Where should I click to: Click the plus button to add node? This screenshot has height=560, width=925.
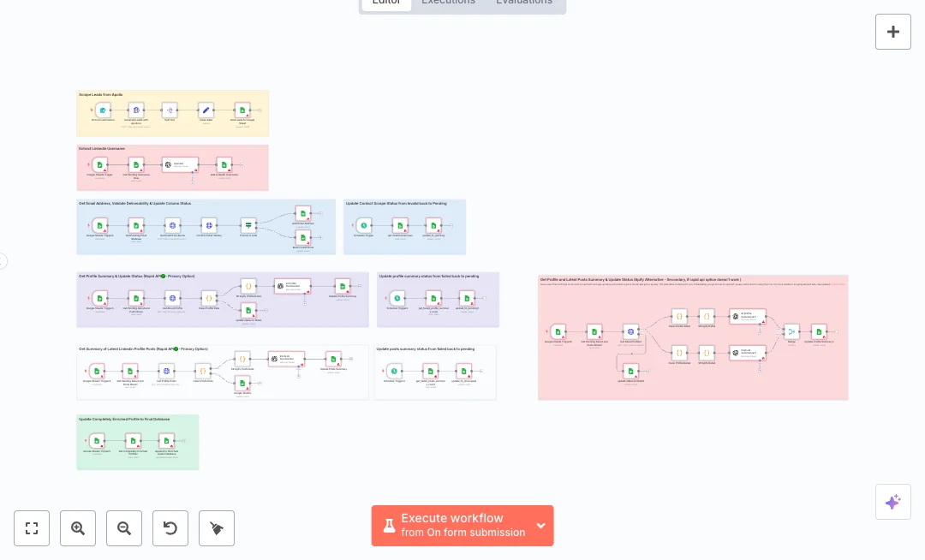(892, 32)
